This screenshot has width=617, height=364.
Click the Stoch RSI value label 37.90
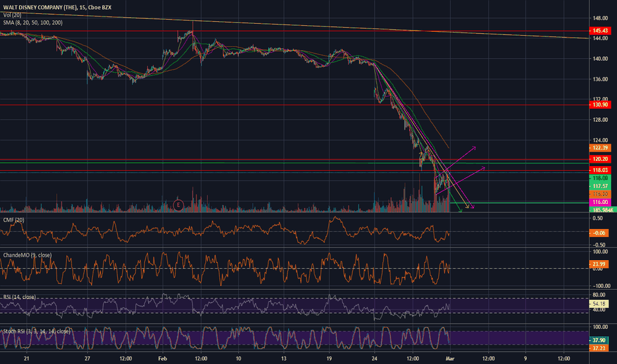point(599,340)
